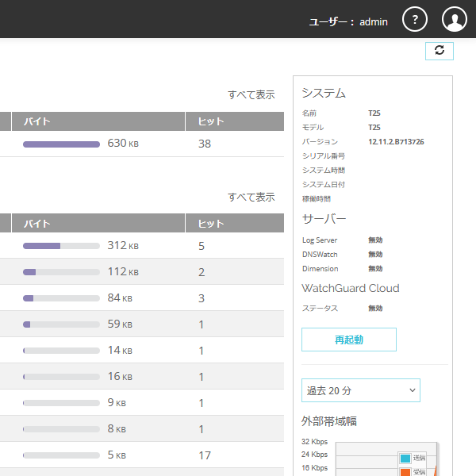The height and width of the screenshot is (476, 476).
Task: Select the 9 KB row value
Action: [117, 402]
